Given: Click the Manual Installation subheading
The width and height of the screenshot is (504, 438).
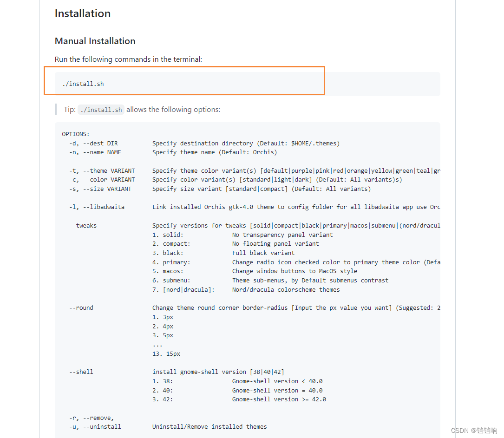Looking at the screenshot, I should point(95,41).
